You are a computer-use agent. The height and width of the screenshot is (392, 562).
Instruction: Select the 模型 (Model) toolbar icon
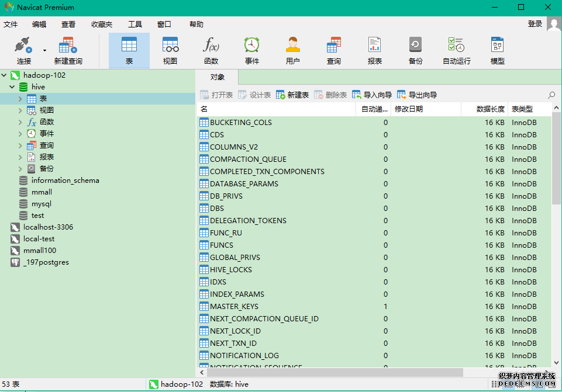498,46
